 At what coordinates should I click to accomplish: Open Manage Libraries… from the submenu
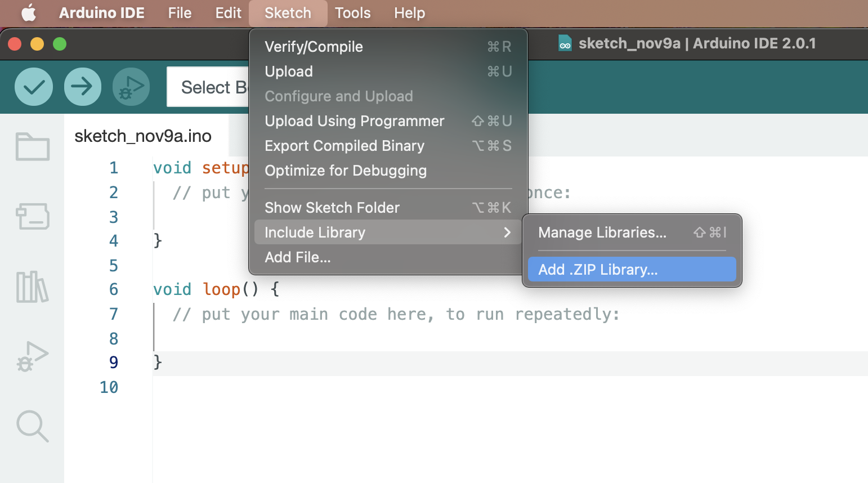tap(632, 232)
